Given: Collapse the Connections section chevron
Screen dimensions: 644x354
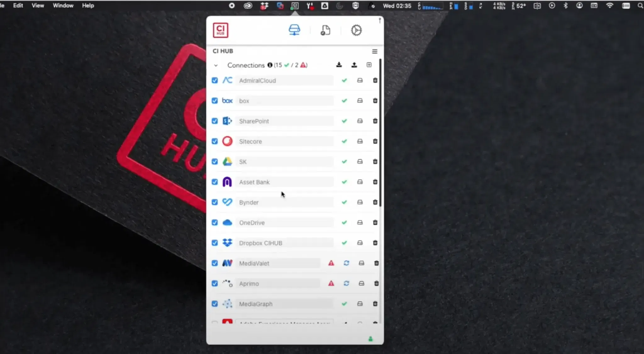Looking at the screenshot, I should click(216, 65).
